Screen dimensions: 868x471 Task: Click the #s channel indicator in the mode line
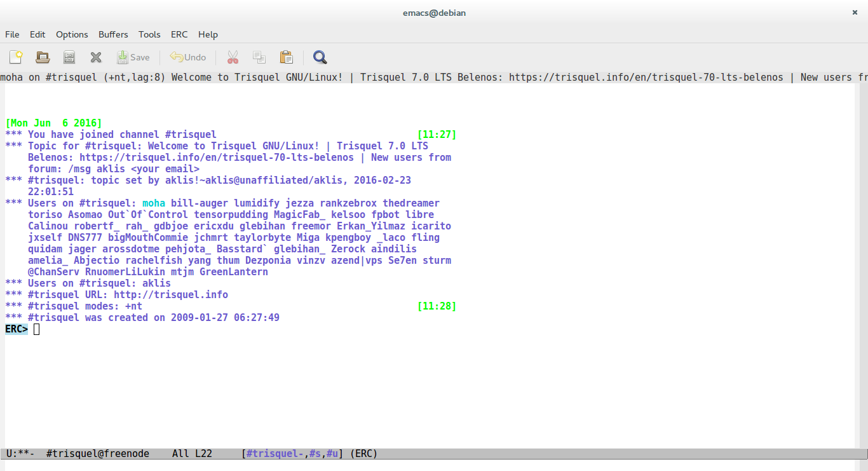[315, 454]
